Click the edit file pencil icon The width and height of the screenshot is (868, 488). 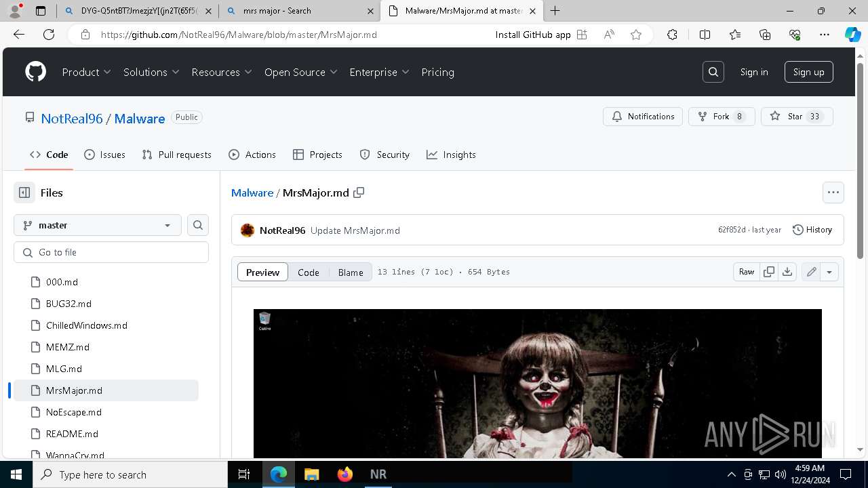811,272
